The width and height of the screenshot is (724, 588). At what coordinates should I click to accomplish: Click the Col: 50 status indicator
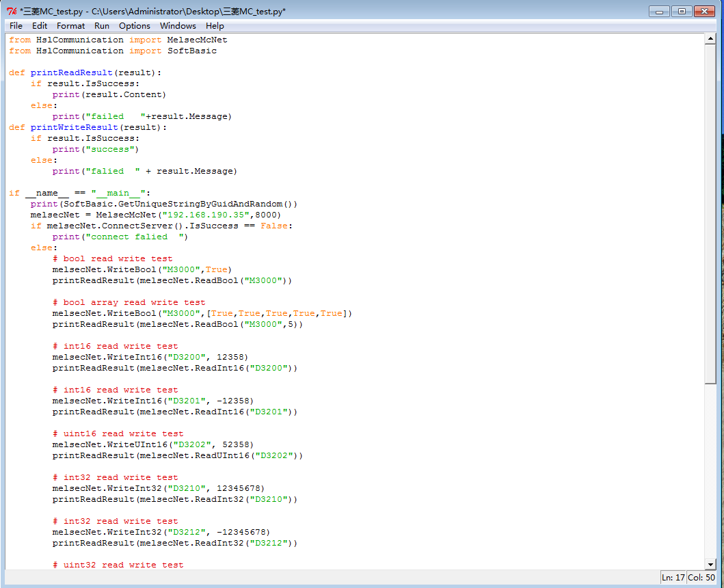point(701,578)
